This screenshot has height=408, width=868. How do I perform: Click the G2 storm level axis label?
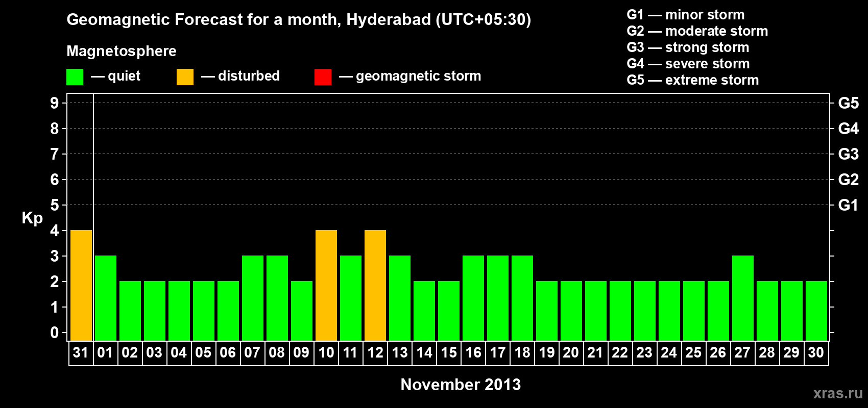coord(848,180)
